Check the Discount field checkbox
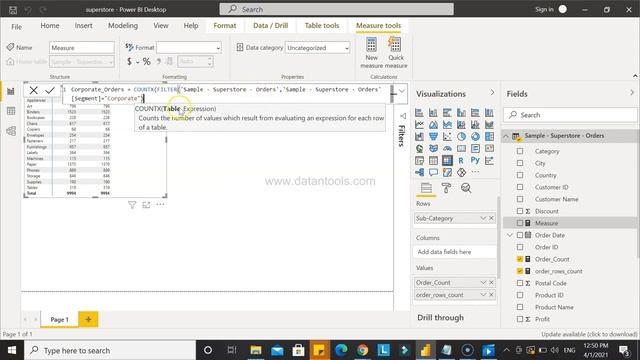 pos(520,211)
